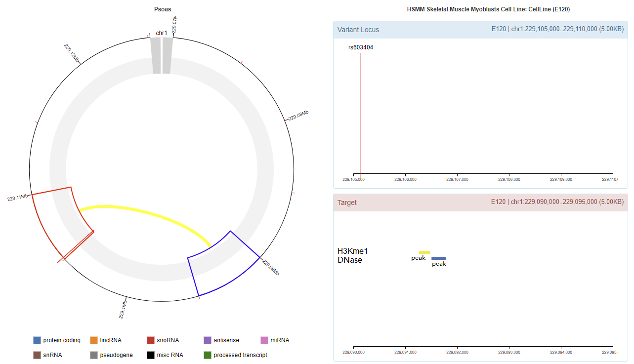Click the 229.09Mb tick label
The image size is (634, 364).
point(270,267)
